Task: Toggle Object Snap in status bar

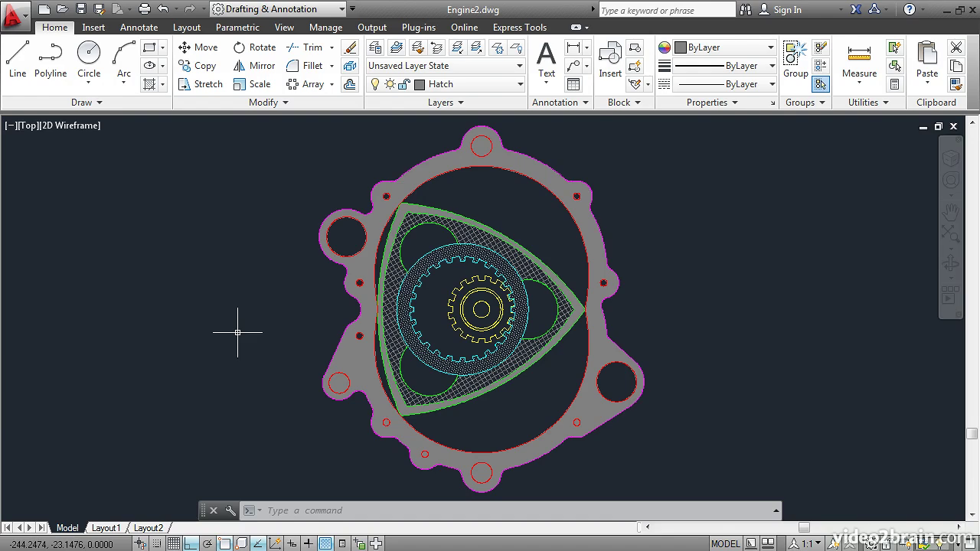Action: click(x=224, y=543)
